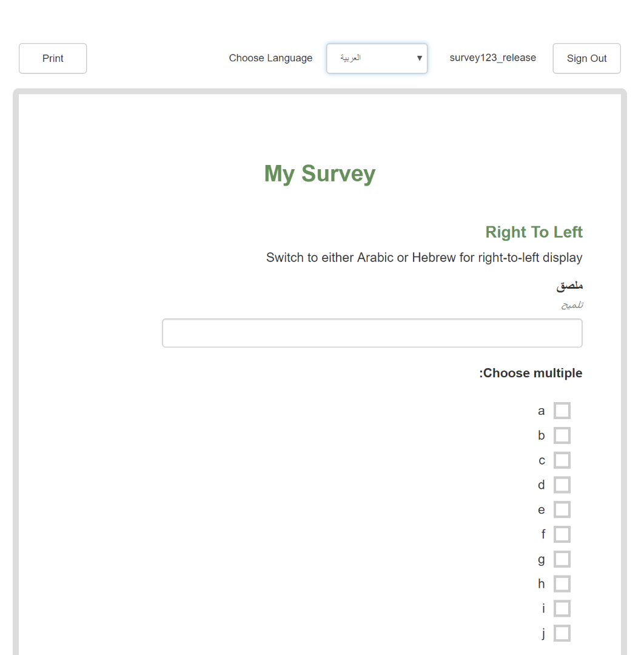Click the Arabic hint text below the label
This screenshot has width=644, height=655.
pos(572,304)
